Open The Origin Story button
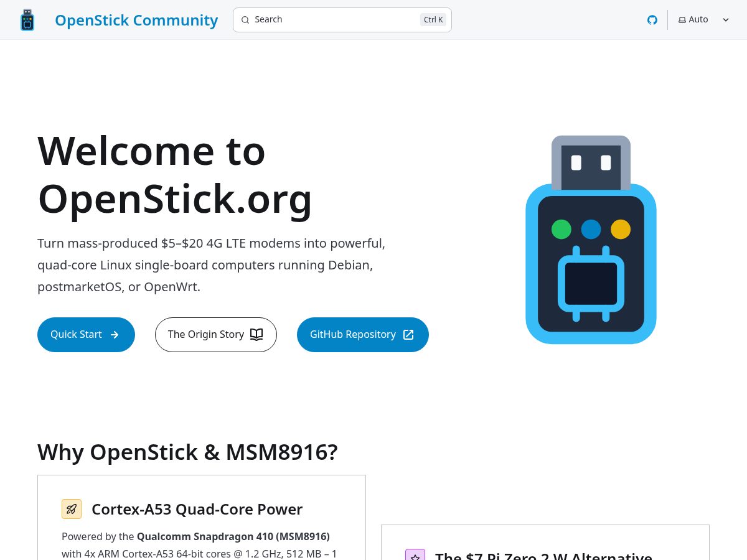 (x=216, y=335)
